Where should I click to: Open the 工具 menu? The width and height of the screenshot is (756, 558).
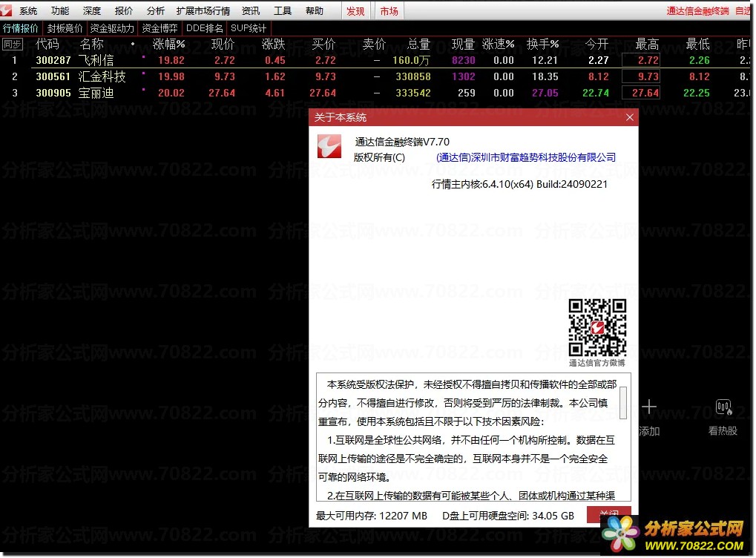(x=283, y=10)
